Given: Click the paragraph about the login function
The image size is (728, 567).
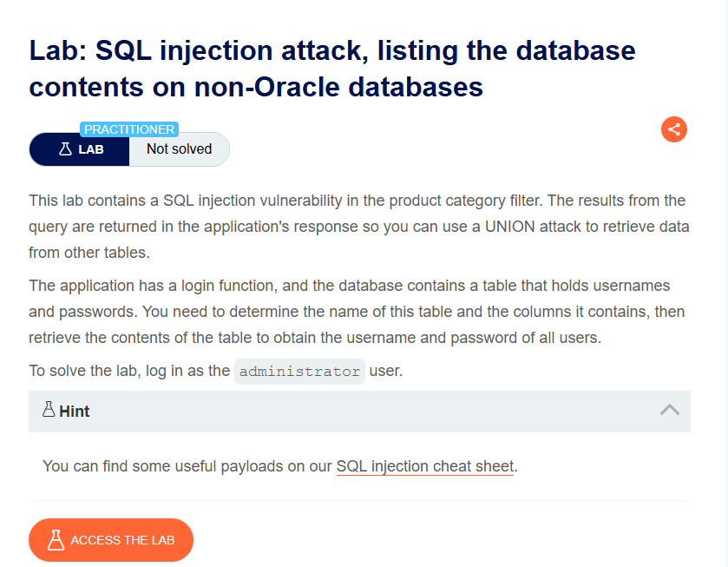Looking at the screenshot, I should [357, 312].
